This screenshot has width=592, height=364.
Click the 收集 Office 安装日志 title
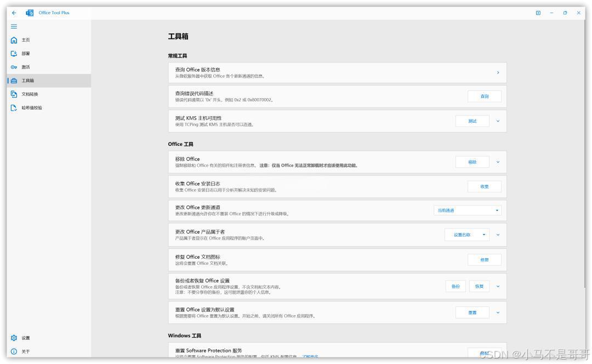tap(197, 184)
